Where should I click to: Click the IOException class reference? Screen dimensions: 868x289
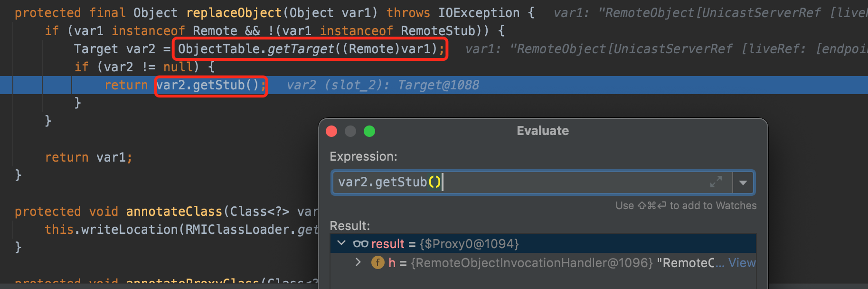tap(479, 13)
